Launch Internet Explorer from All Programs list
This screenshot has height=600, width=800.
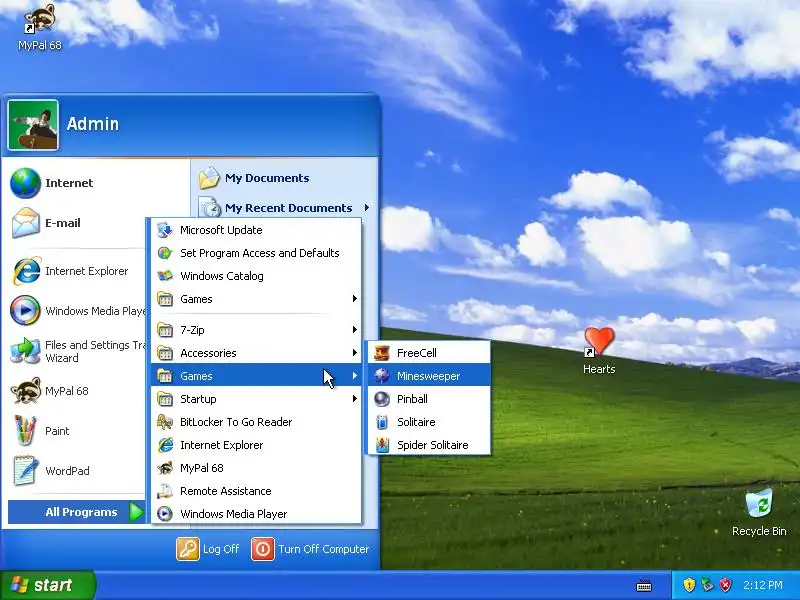256,445
